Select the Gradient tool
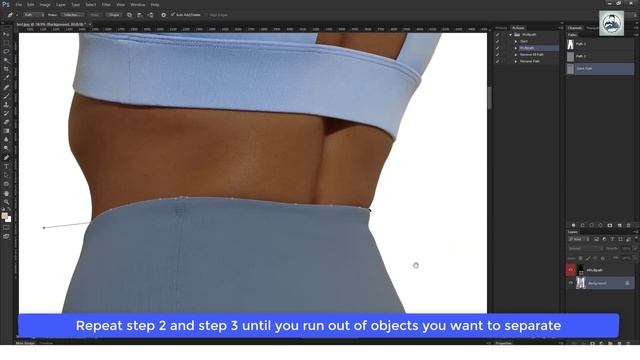The height and width of the screenshot is (360, 640). coord(6,131)
